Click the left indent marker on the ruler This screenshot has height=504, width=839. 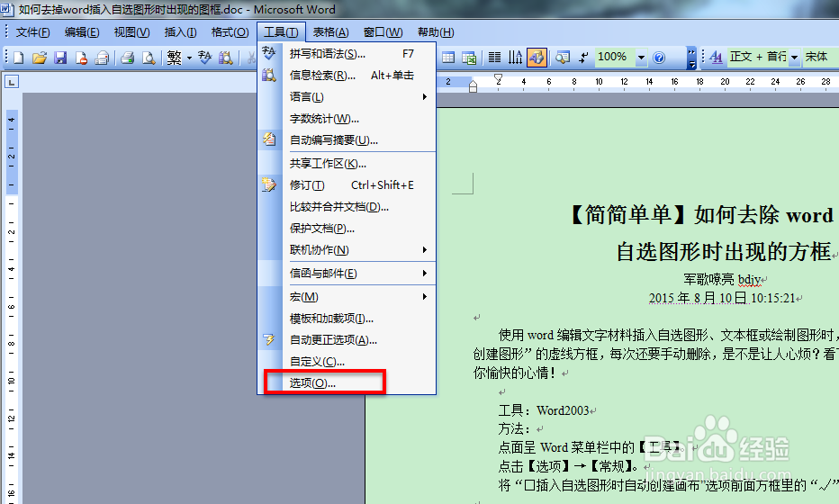[x=473, y=86]
